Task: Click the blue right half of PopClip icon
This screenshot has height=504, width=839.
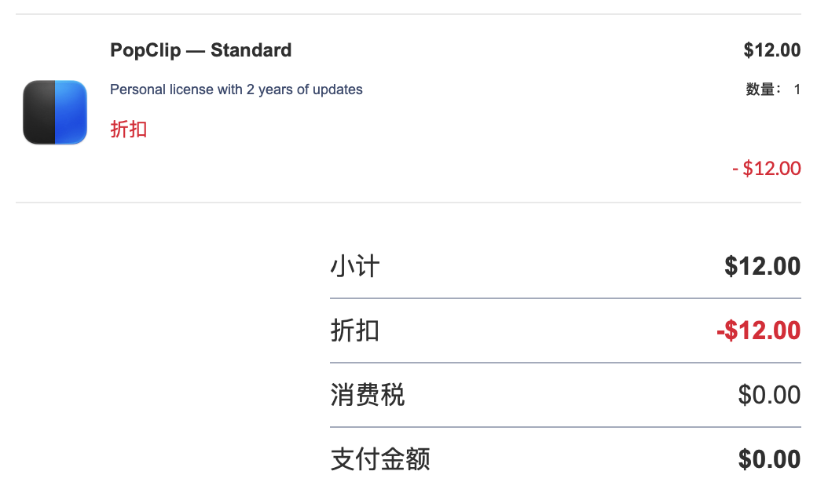Action: [x=71, y=112]
